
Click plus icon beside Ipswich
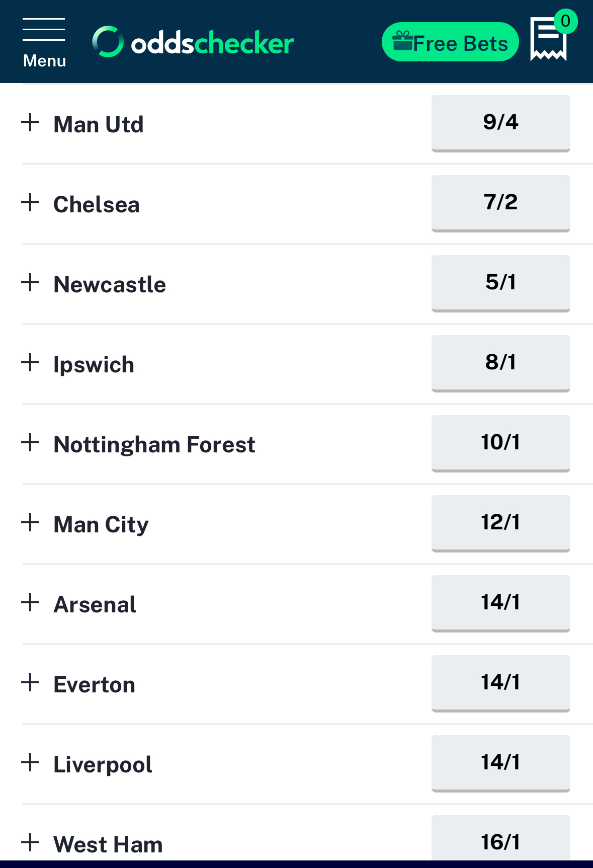coord(31,363)
